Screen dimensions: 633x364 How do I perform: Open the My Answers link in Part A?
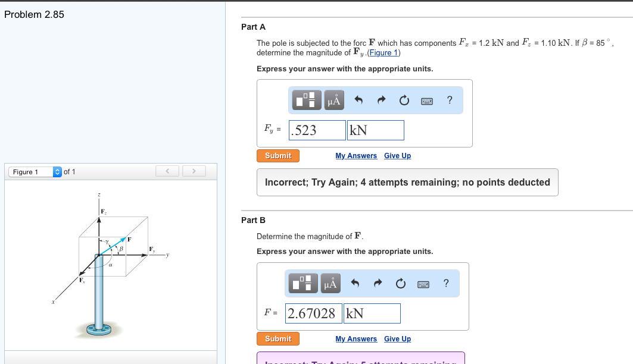(356, 155)
